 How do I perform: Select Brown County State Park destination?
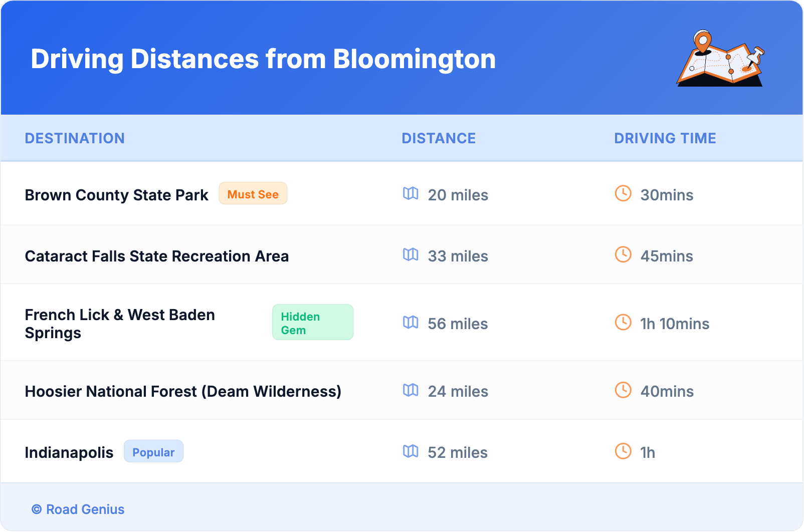click(116, 195)
